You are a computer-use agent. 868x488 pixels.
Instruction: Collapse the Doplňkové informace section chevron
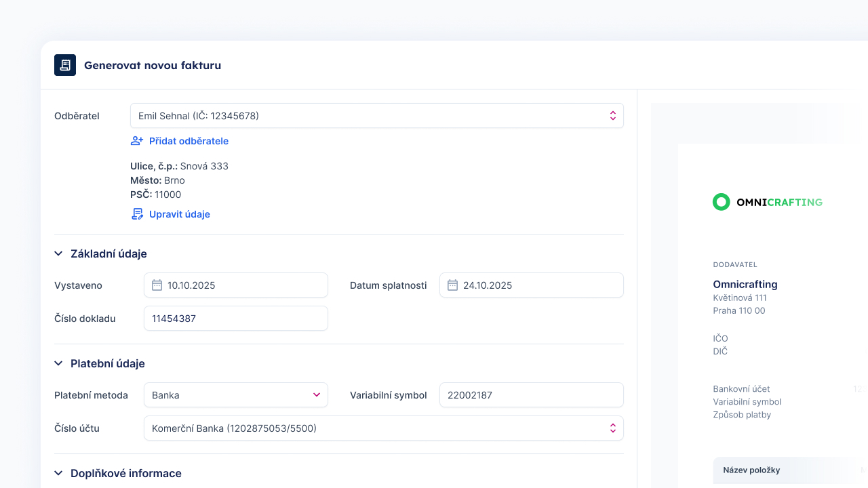point(58,473)
